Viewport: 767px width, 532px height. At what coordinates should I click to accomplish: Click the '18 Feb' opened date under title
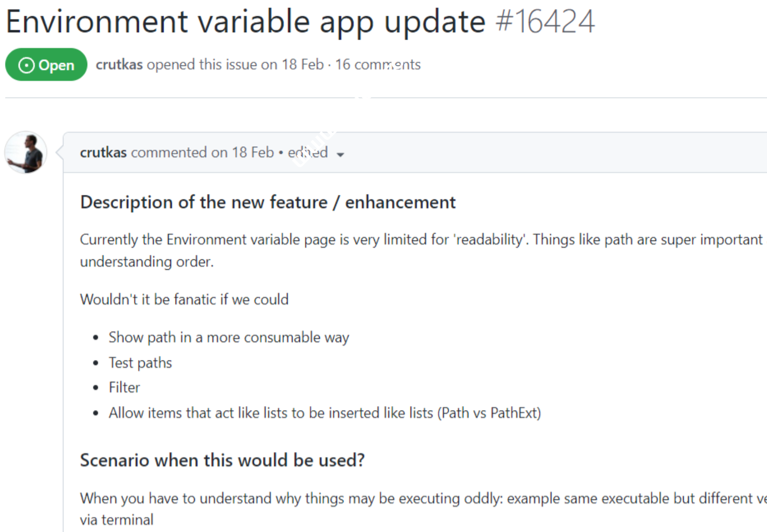pyautogui.click(x=302, y=64)
